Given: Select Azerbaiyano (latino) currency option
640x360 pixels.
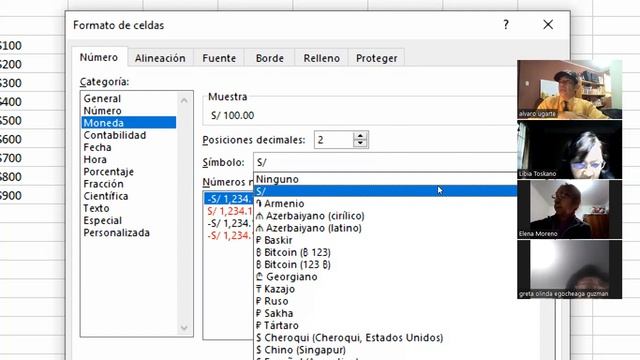Looking at the screenshot, I should coord(385,228).
